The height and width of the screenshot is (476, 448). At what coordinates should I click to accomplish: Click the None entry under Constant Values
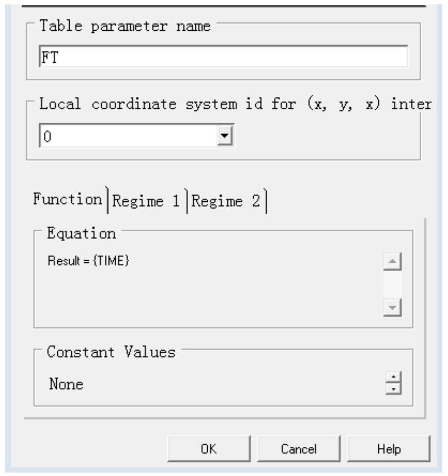point(66,384)
